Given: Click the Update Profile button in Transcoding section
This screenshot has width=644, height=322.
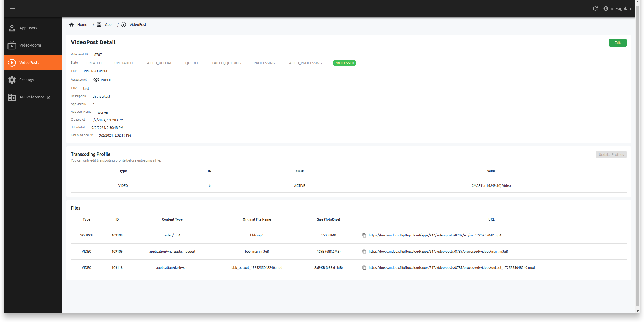Looking at the screenshot, I should click(611, 154).
